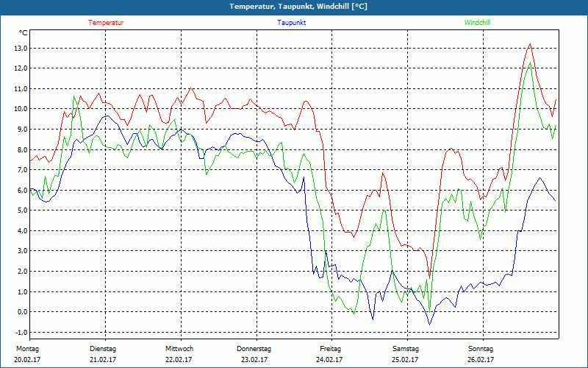Screen dimensions: 588x368
Task: Click the 2,0 y-axis value
Action: pyautogui.click(x=21, y=271)
